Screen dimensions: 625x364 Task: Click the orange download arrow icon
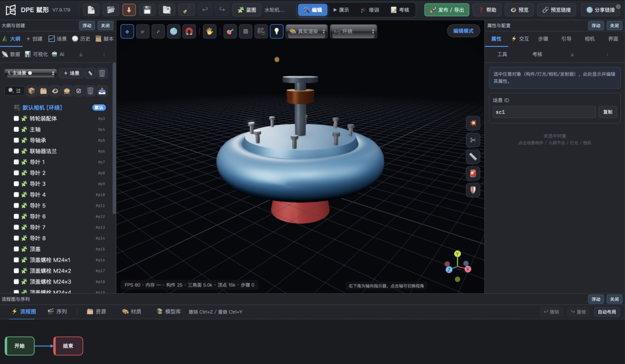(x=128, y=10)
